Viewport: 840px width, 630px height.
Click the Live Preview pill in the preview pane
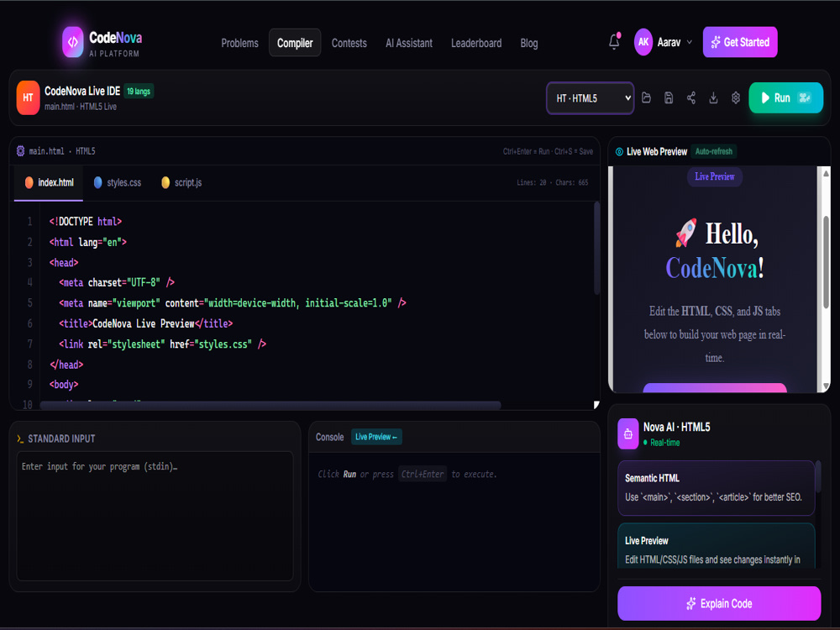click(x=715, y=176)
